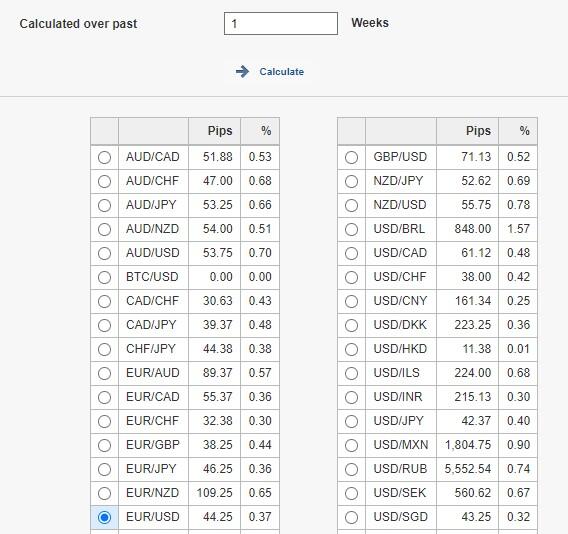Image resolution: width=568 pixels, height=534 pixels.
Task: Focus the weeks number input field
Action: click(x=281, y=24)
